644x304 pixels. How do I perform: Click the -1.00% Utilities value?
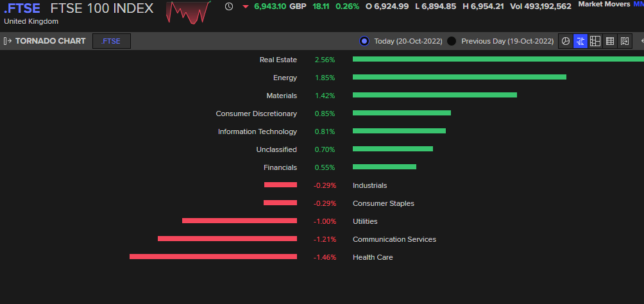point(325,221)
